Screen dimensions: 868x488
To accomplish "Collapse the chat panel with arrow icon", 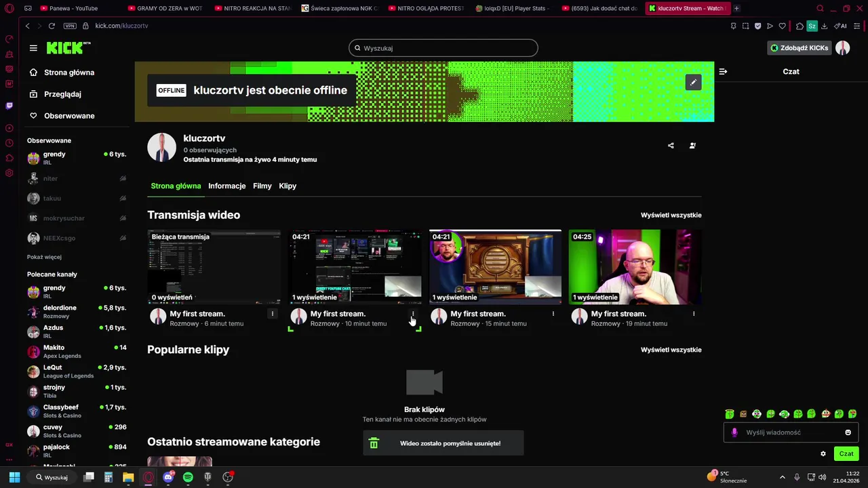I will [x=723, y=71].
